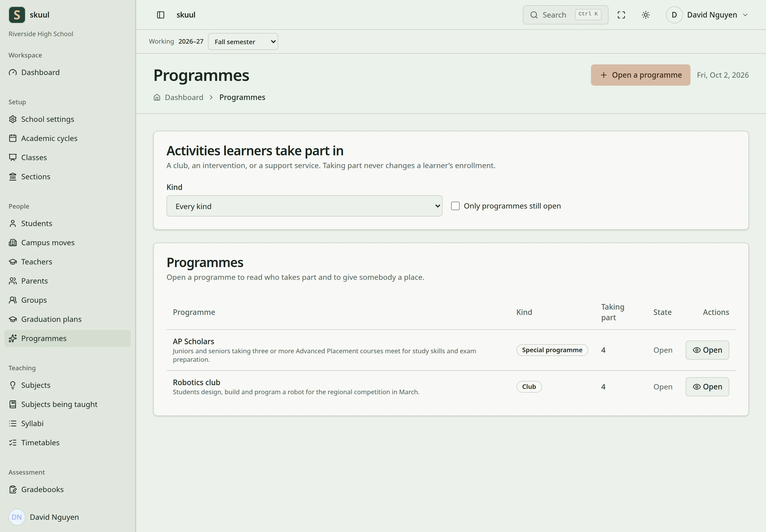This screenshot has width=766, height=532.
Task: Go to Campus moves
Action: coord(68,243)
